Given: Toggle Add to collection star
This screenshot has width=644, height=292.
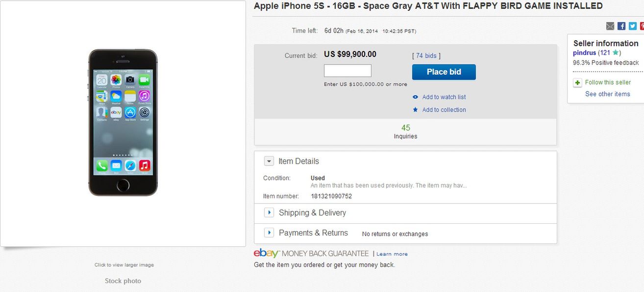Looking at the screenshot, I should point(443,109).
